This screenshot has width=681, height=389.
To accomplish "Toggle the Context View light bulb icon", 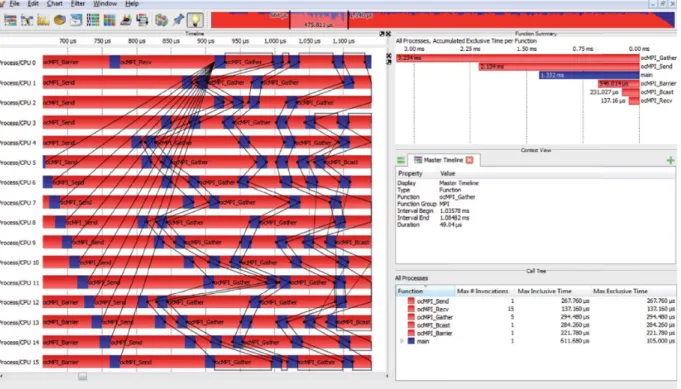I will 195,20.
